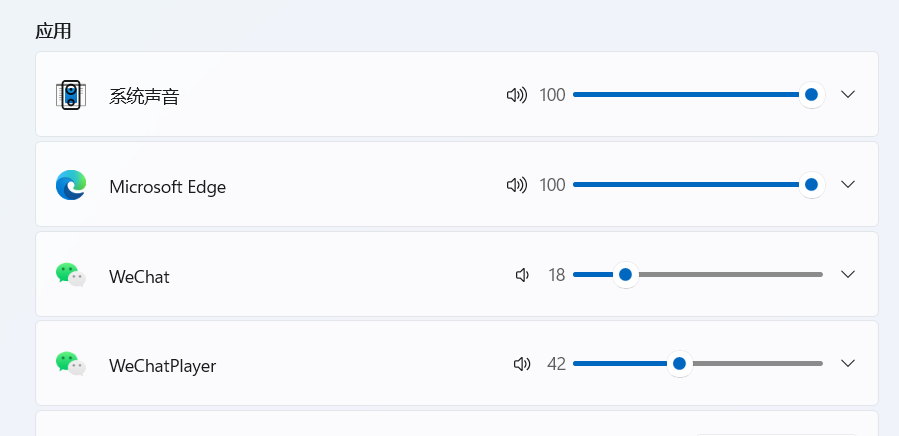
Task: Expand the Microsoft Edge row chevron
Action: pos(848,184)
